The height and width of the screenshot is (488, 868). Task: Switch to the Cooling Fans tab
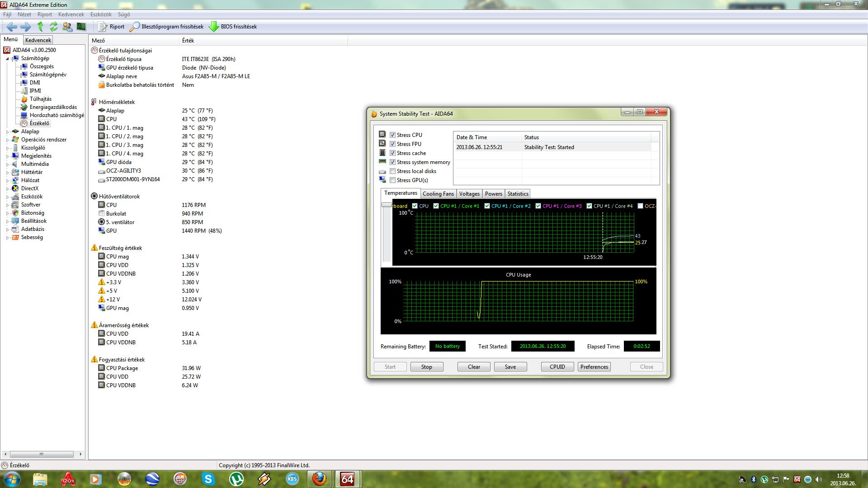coord(438,194)
